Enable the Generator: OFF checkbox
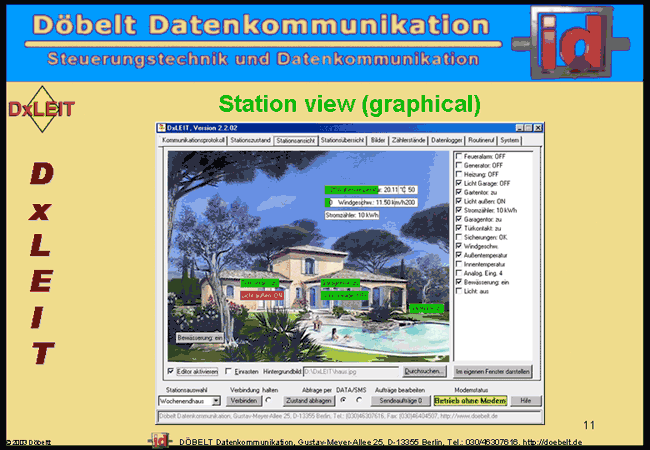The width and height of the screenshot is (650, 450). pyautogui.click(x=459, y=165)
